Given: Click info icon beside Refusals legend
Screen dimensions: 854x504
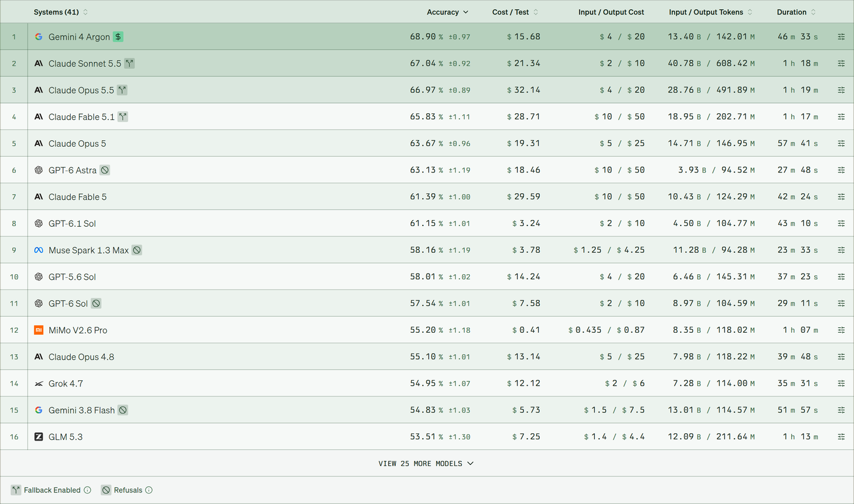Looking at the screenshot, I should (149, 490).
